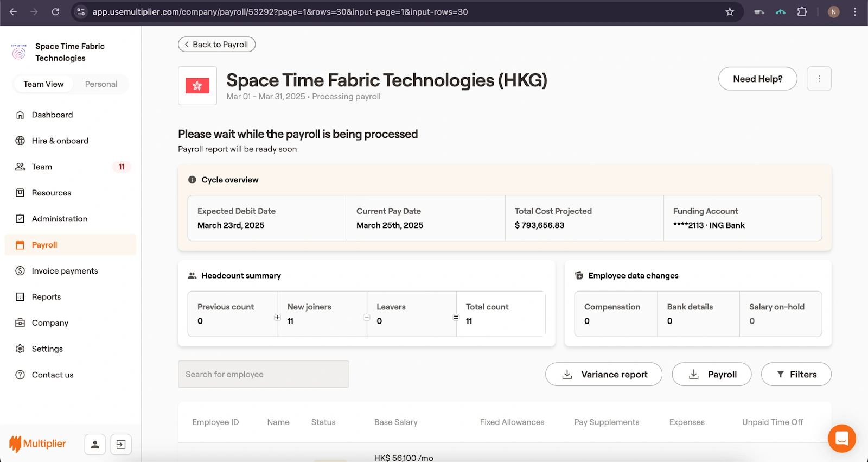Click the Team people icon in sidebar
This screenshot has width=868, height=462.
coord(20,167)
